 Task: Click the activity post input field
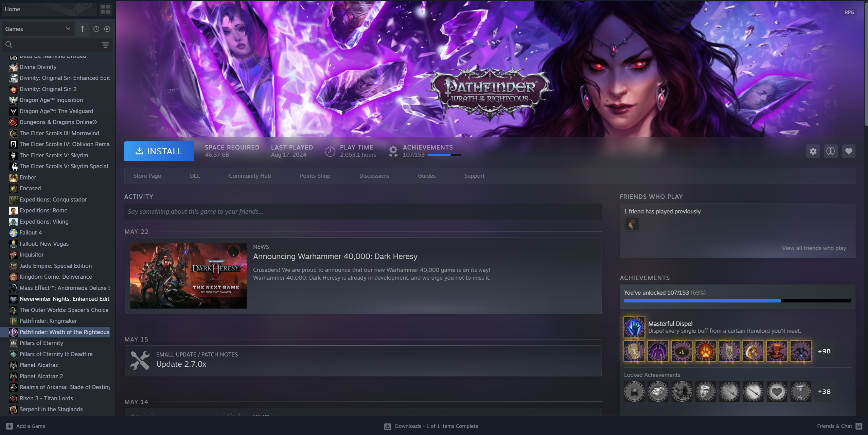pyautogui.click(x=362, y=211)
